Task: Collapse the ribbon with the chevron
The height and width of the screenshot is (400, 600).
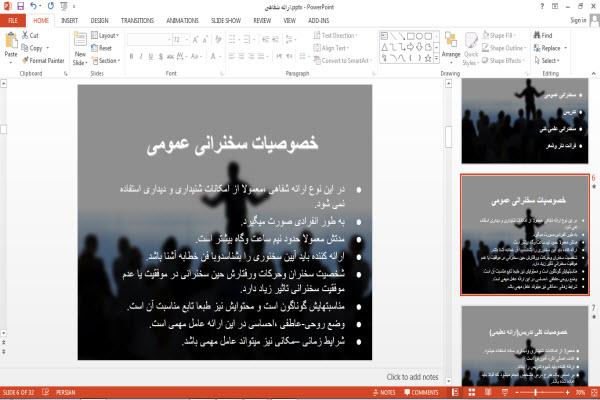Action: click(x=593, y=73)
